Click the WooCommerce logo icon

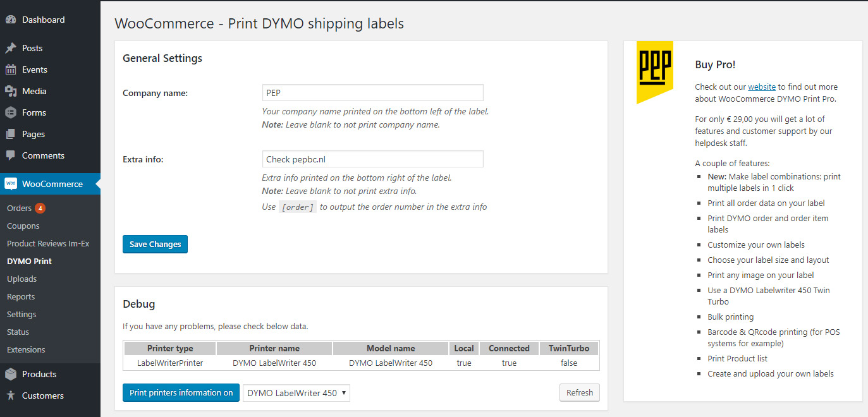point(11,184)
